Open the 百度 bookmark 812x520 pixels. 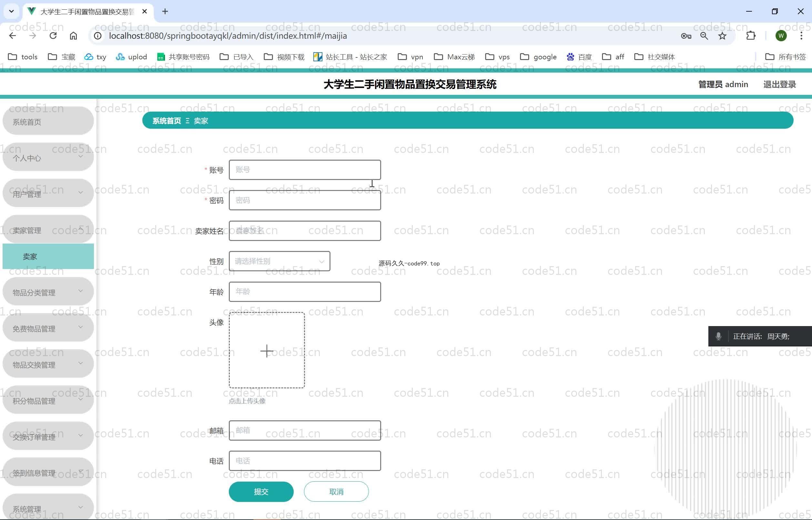click(579, 57)
